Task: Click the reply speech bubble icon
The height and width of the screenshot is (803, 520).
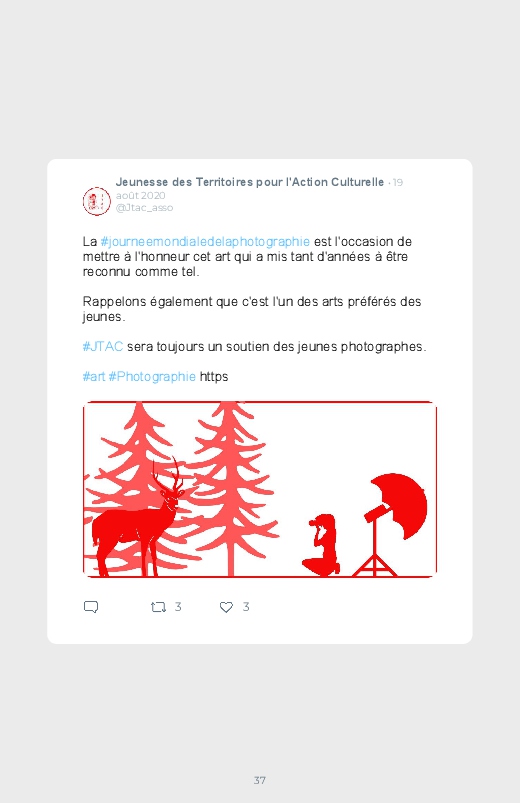Action: click(x=91, y=607)
